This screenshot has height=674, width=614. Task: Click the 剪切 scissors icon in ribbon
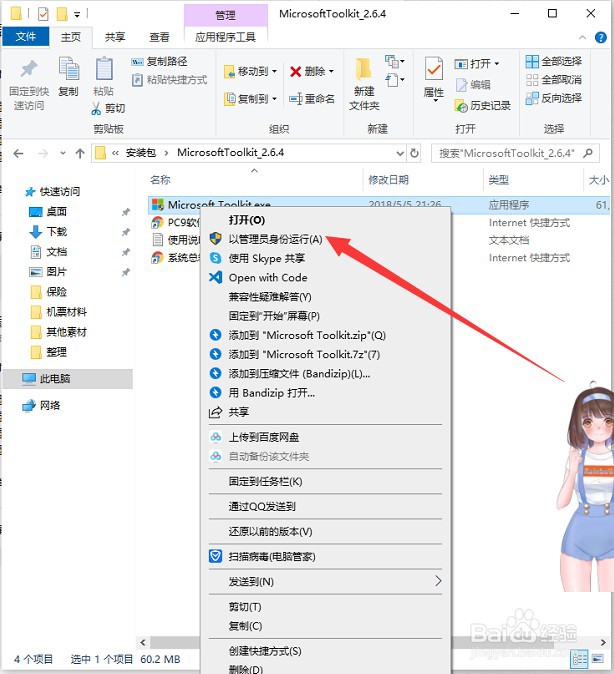tap(96, 109)
